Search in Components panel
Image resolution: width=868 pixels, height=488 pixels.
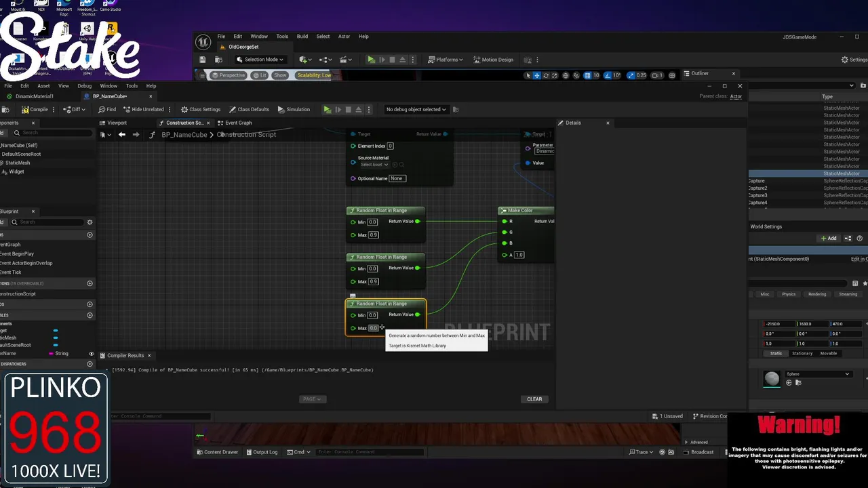(53, 133)
